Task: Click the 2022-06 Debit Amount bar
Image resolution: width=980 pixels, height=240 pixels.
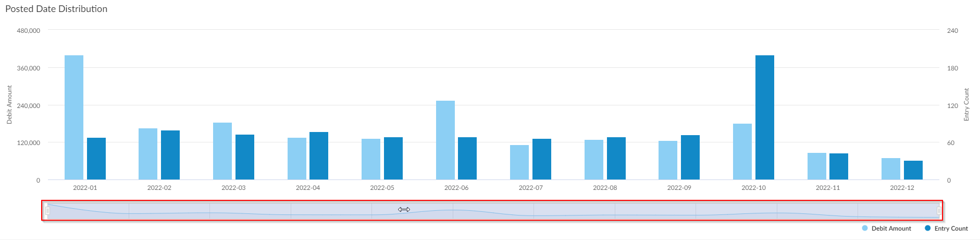Action: [x=445, y=140]
